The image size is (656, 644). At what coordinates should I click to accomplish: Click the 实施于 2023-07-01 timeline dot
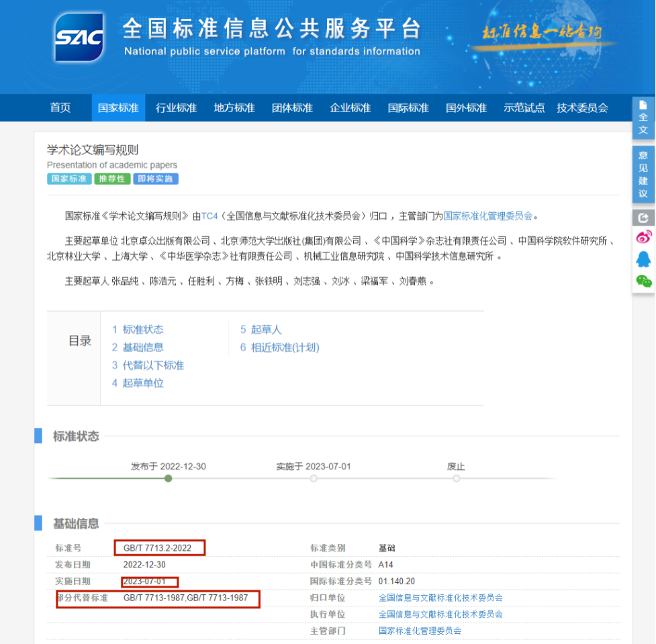314,478
